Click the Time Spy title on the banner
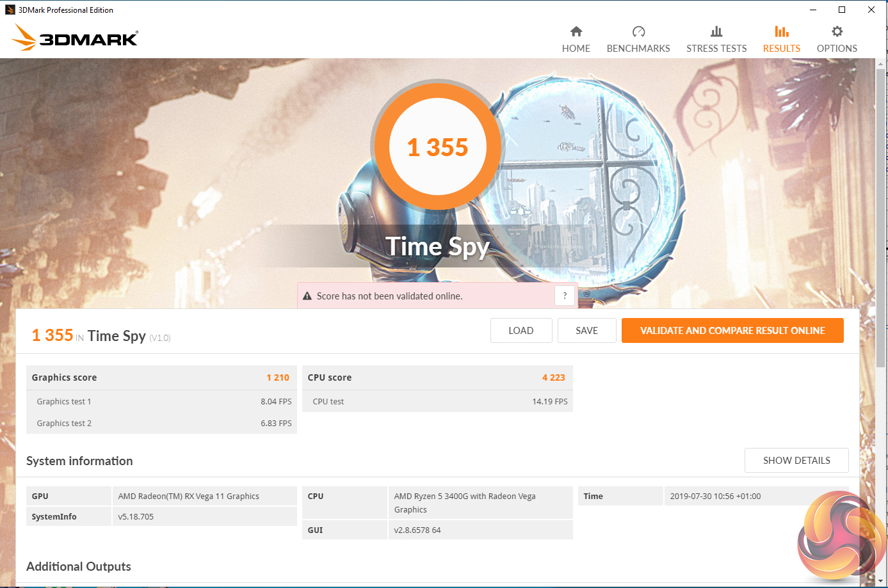The width and height of the screenshot is (888, 588). [x=438, y=247]
